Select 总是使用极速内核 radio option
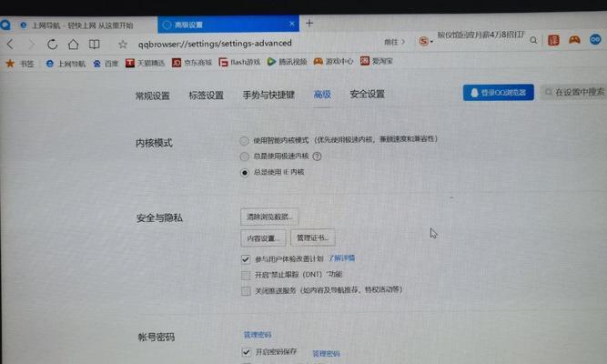 coord(244,157)
